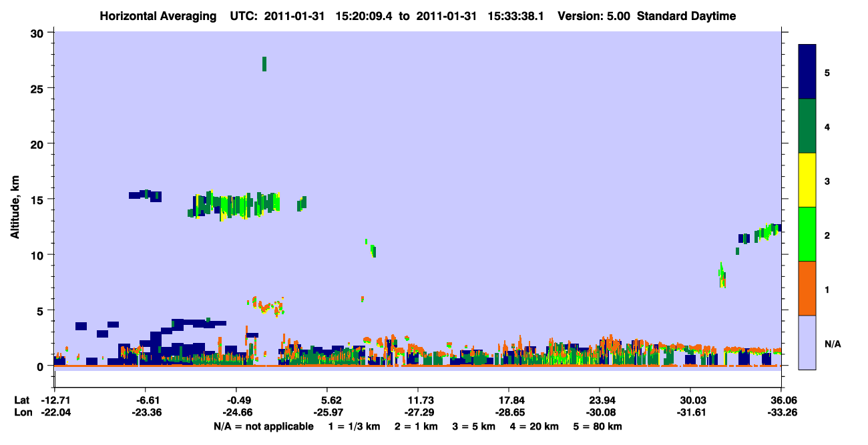The image size is (868, 445).
Task: Click the yellow color bar segment labeled 3
Action: coord(807,180)
